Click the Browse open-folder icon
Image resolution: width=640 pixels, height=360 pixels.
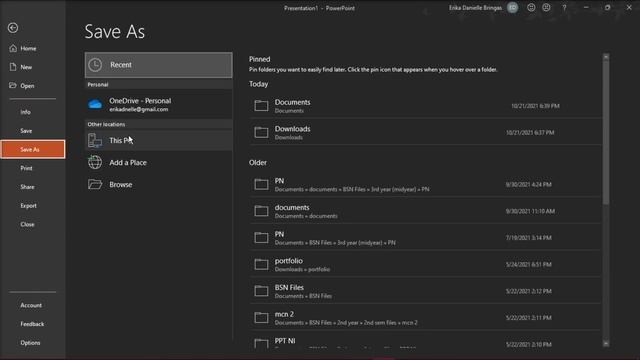tap(95, 184)
